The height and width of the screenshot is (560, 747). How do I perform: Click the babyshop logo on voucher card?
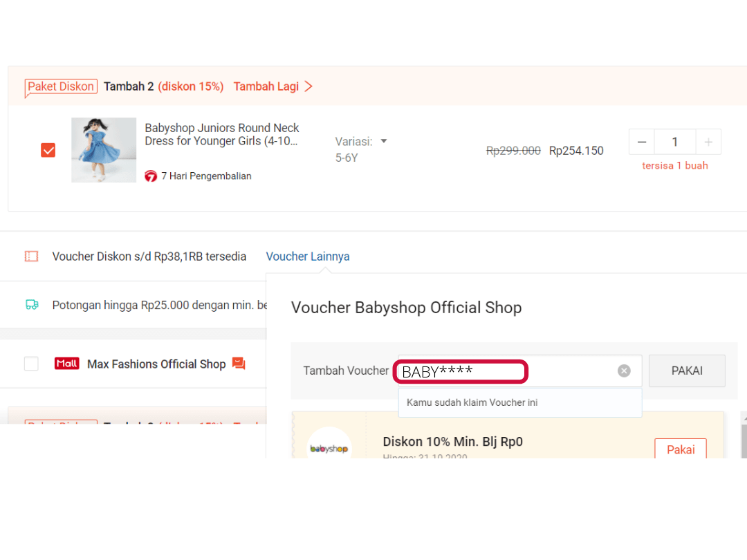pos(329,448)
